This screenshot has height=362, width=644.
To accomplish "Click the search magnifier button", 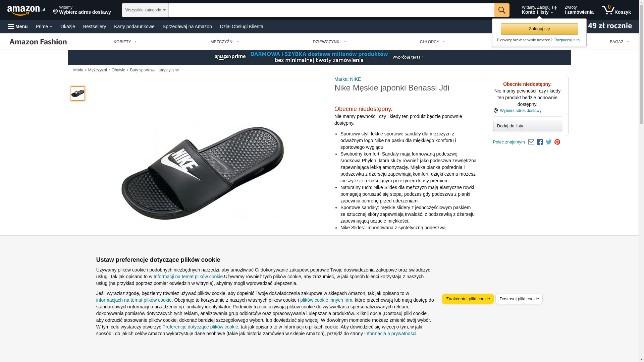I will tap(502, 10).
